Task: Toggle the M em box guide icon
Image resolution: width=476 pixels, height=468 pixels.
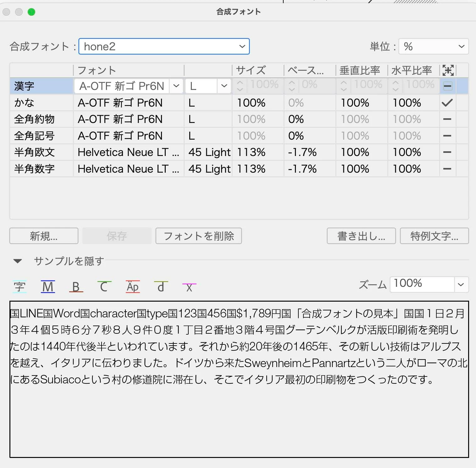Action: click(x=48, y=287)
